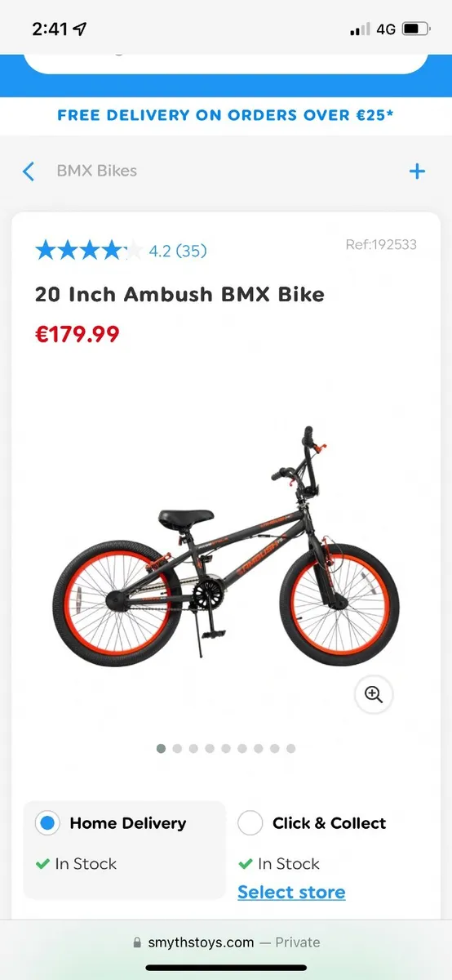Tap the location arrow icon next to time
Screen dimensions: 452x980
[80, 29]
